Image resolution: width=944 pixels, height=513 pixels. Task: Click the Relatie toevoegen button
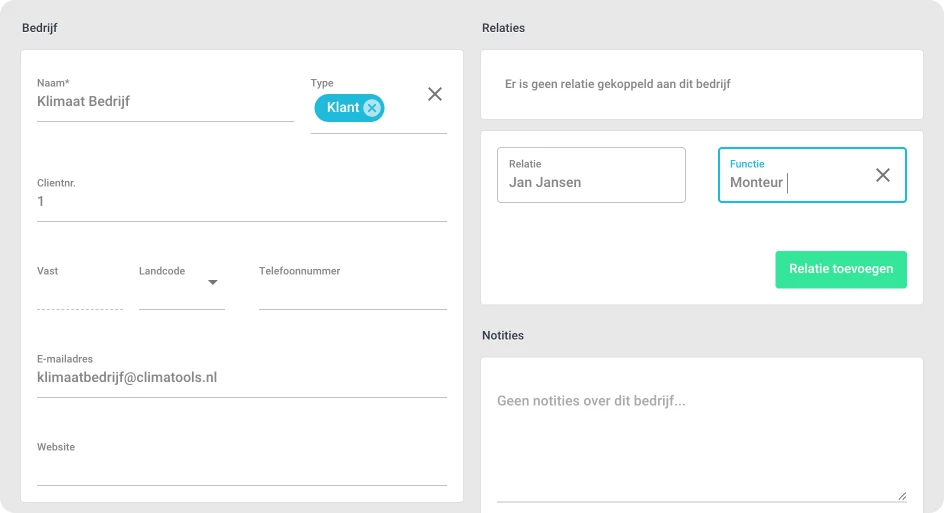(841, 269)
